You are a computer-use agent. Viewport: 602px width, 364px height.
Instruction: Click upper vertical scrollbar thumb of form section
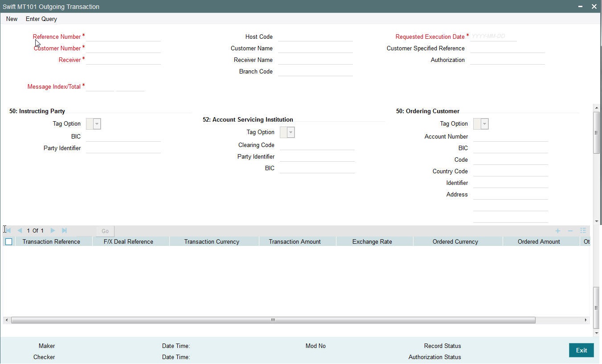click(597, 133)
